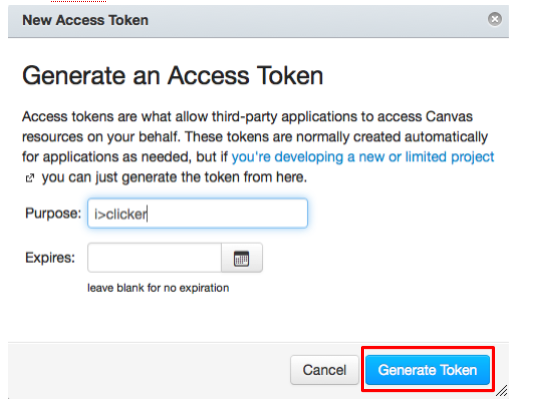536x413 pixels.
Task: Click the 'Expires:' label
Action: pyautogui.click(x=50, y=258)
